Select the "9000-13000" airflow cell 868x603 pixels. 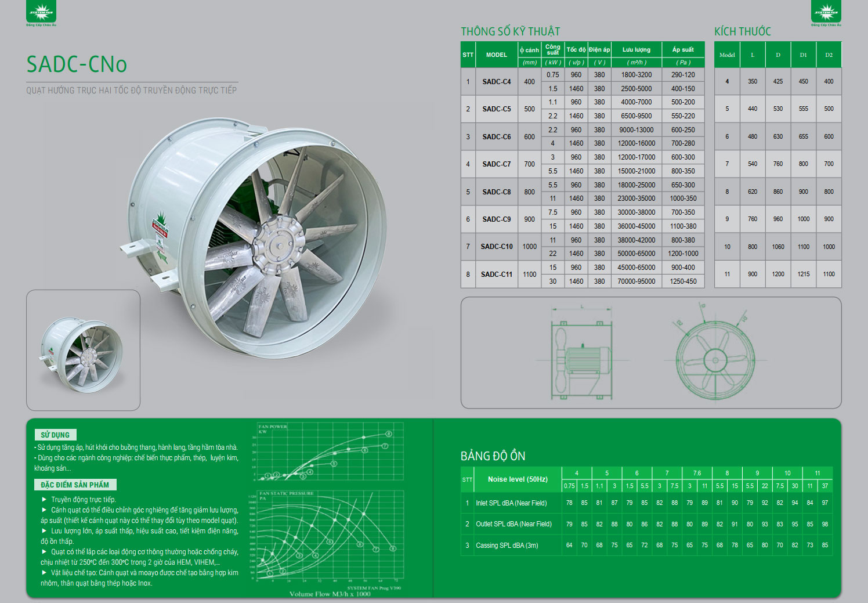tap(636, 130)
